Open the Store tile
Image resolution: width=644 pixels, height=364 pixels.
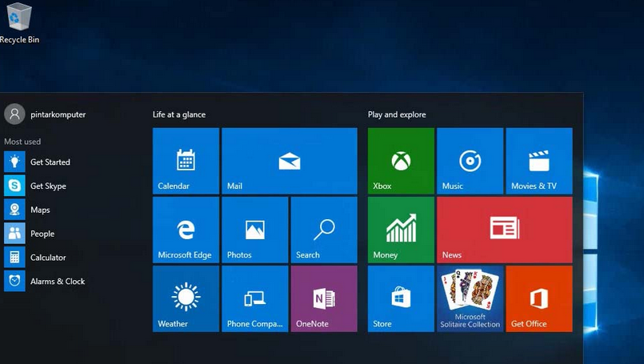pyautogui.click(x=401, y=298)
